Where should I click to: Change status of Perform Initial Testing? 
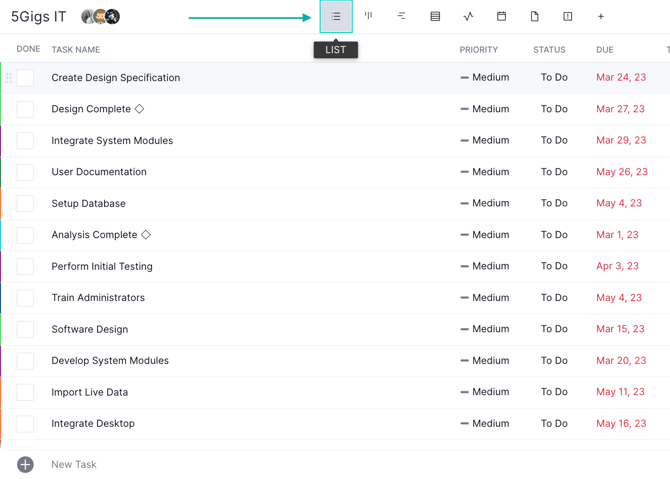tap(554, 266)
